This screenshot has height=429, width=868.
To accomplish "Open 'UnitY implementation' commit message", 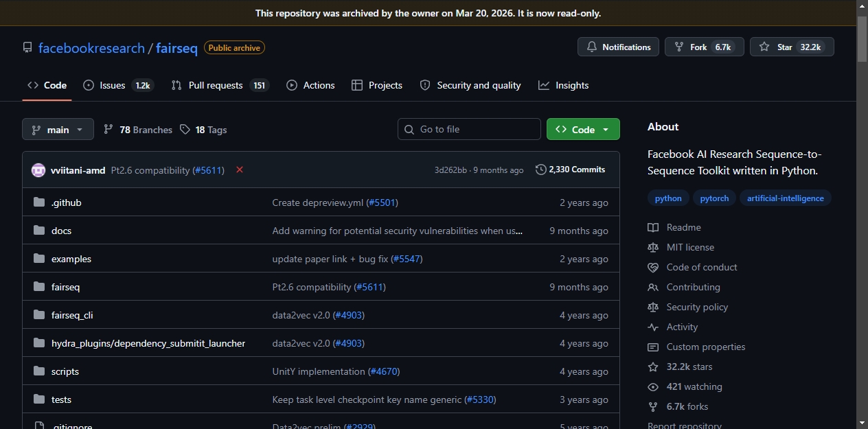I will point(319,371).
